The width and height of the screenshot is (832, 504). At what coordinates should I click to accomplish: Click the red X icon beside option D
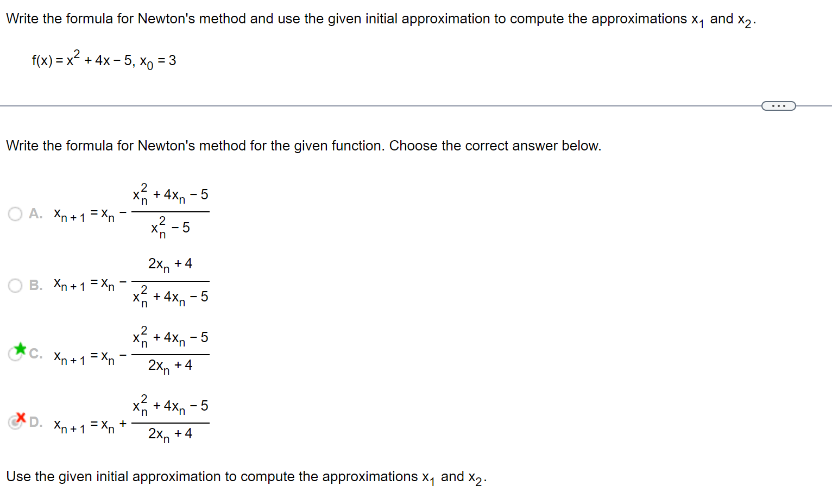click(20, 418)
